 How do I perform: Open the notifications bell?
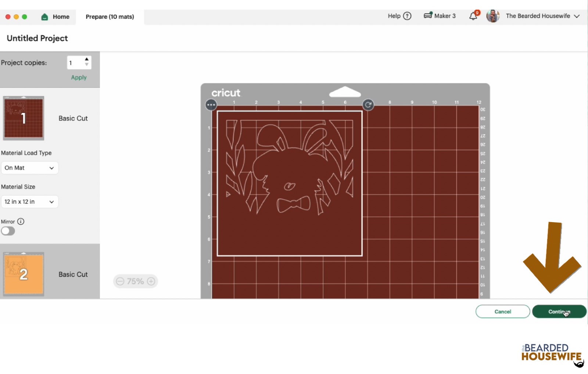(x=473, y=16)
